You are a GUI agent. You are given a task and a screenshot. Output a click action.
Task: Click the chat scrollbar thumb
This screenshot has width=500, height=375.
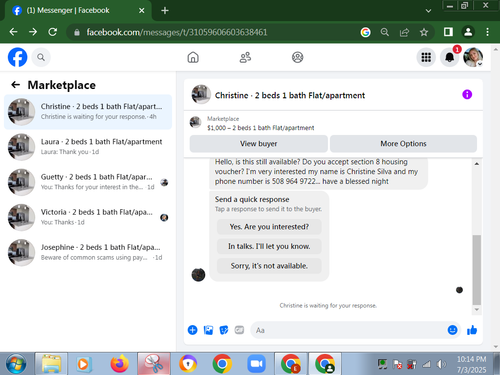click(x=477, y=270)
